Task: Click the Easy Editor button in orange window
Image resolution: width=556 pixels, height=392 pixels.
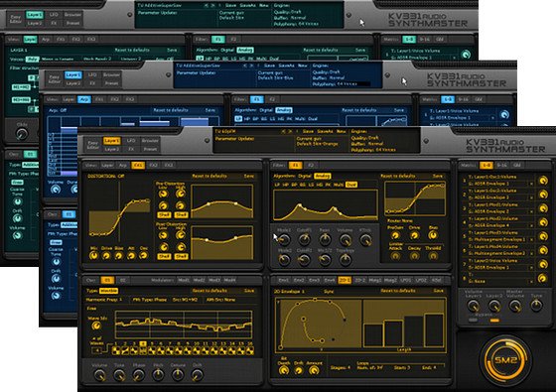Action: click(92, 145)
